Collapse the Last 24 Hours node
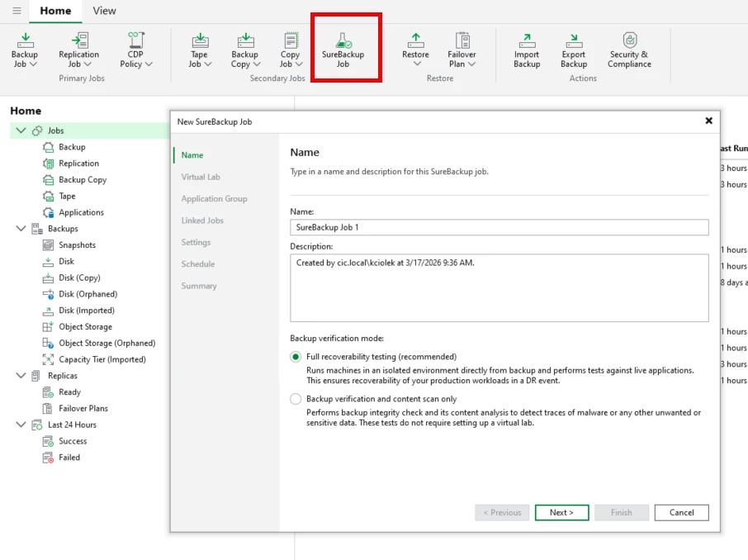This screenshot has width=748, height=560. pyautogui.click(x=21, y=425)
